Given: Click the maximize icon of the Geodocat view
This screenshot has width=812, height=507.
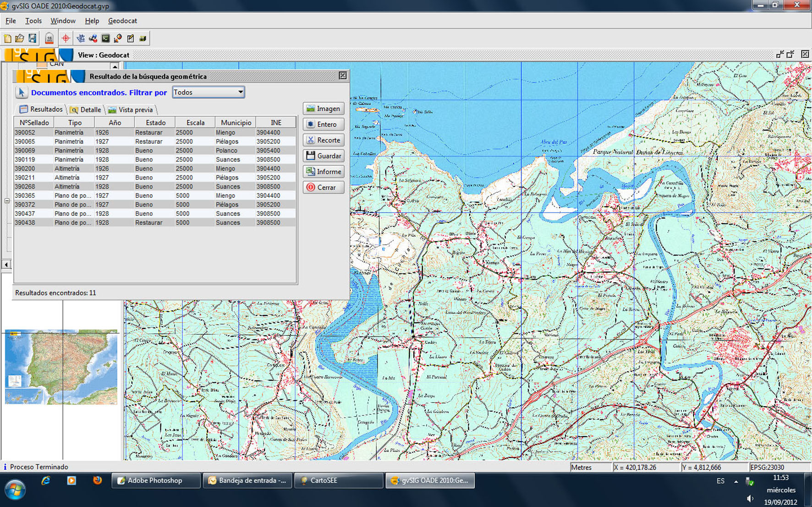Looking at the screenshot, I should [x=790, y=54].
